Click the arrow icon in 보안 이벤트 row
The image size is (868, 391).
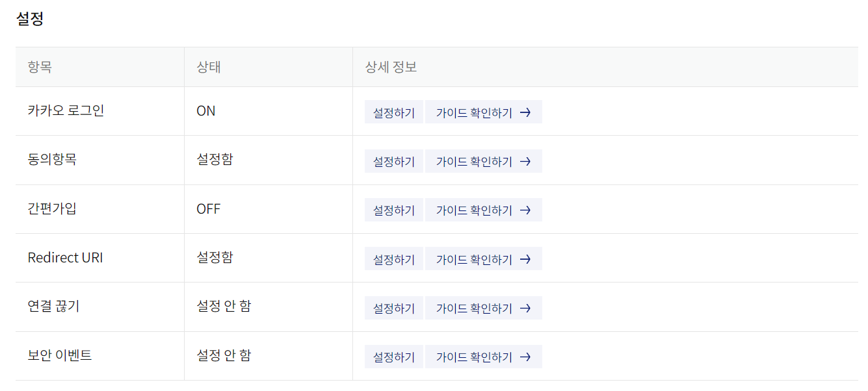[526, 357]
